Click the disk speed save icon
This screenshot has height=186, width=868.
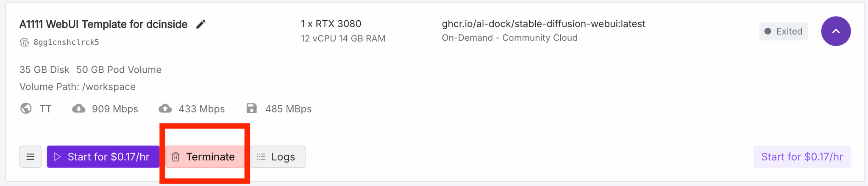click(x=252, y=109)
